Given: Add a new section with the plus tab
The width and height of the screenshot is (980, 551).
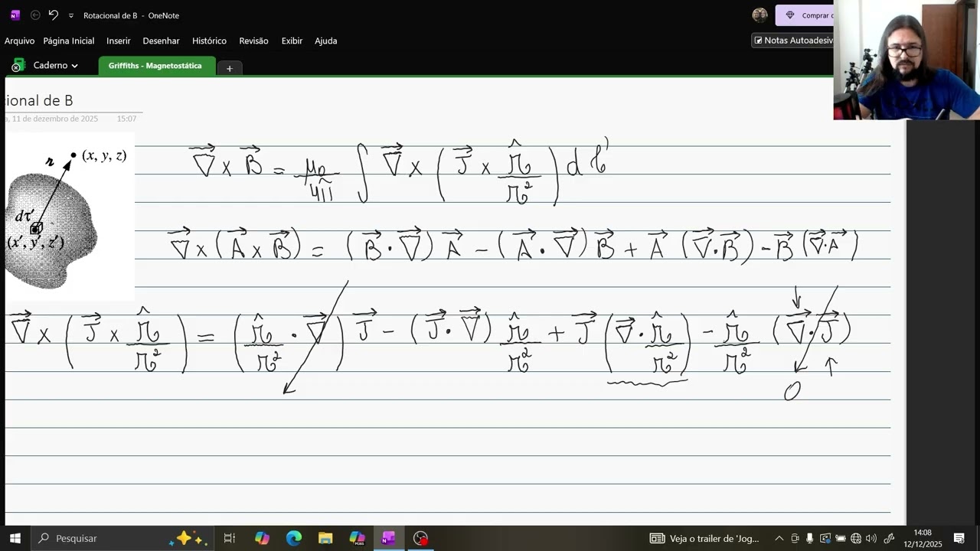Looking at the screenshot, I should (x=229, y=68).
